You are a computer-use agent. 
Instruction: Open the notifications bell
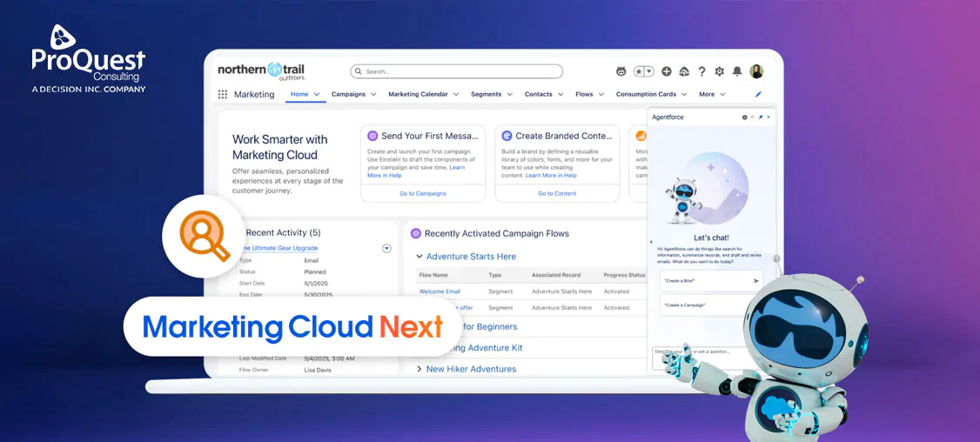737,72
